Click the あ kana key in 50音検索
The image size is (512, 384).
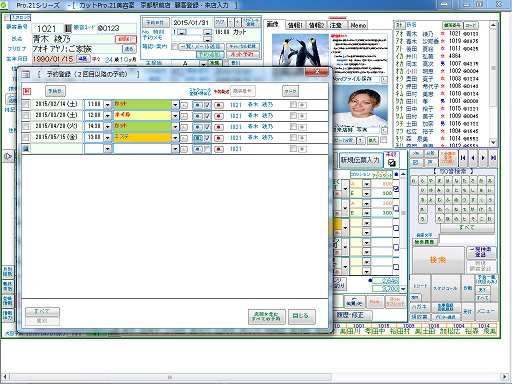point(490,181)
